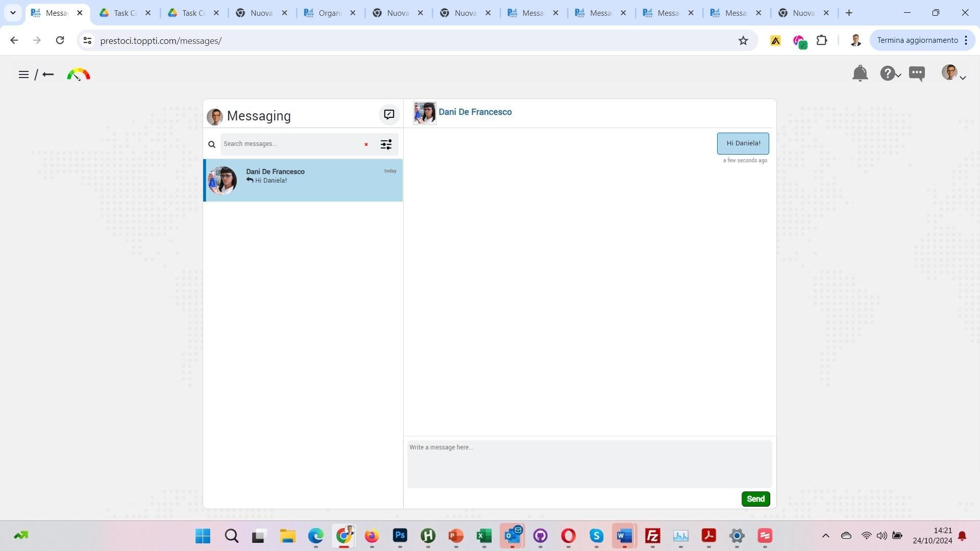Viewport: 980px width, 551px height.
Task: Open the user profile avatar dropdown
Action: [953, 73]
